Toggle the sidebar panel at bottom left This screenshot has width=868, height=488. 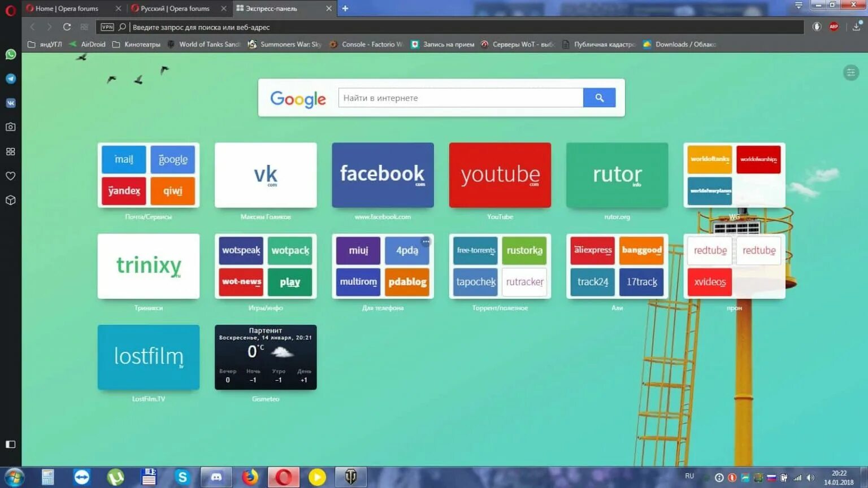[10, 445]
